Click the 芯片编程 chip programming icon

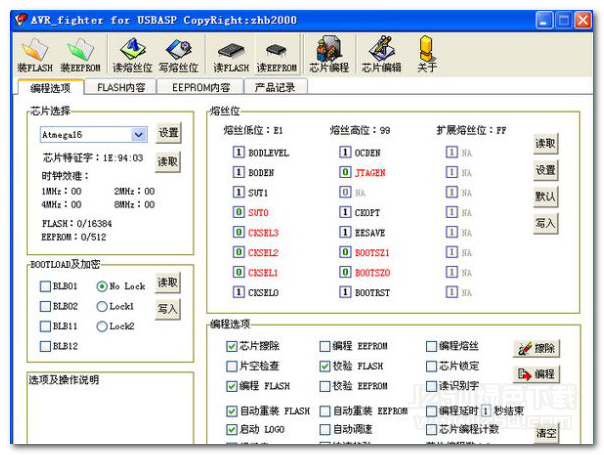[329, 55]
